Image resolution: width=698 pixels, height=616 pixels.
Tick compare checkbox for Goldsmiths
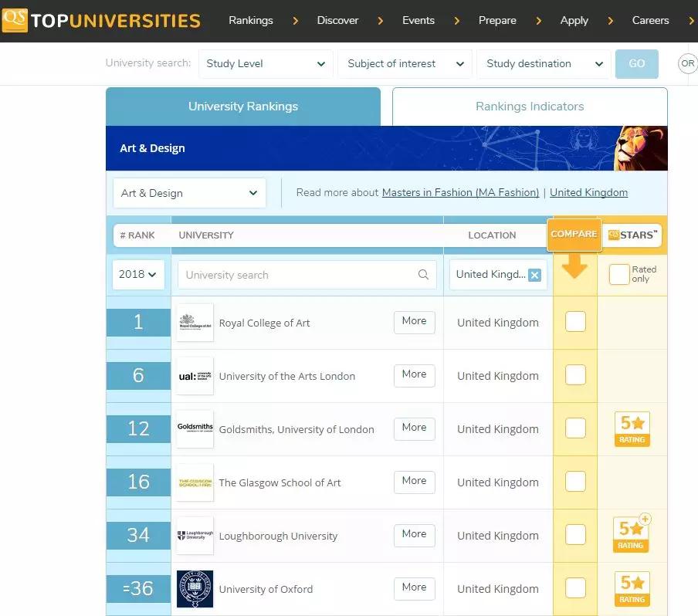click(575, 428)
